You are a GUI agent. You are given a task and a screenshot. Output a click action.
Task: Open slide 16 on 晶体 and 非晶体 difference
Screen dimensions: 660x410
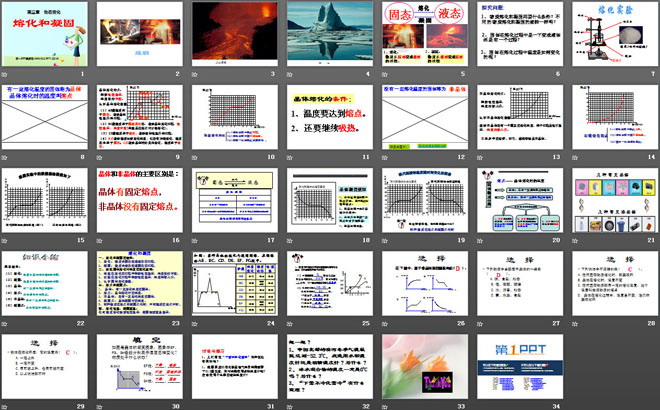139,204
